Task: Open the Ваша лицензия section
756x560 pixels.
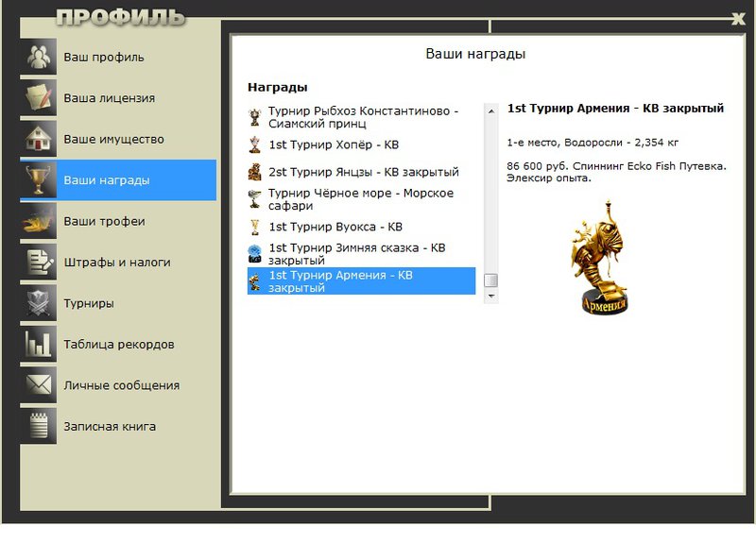Action: point(118,97)
